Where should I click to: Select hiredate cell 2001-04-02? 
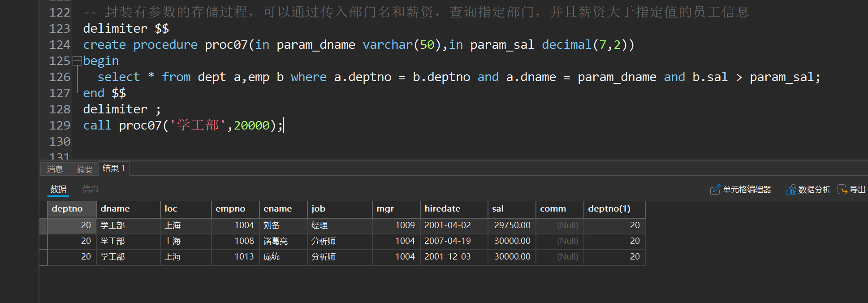click(x=454, y=225)
